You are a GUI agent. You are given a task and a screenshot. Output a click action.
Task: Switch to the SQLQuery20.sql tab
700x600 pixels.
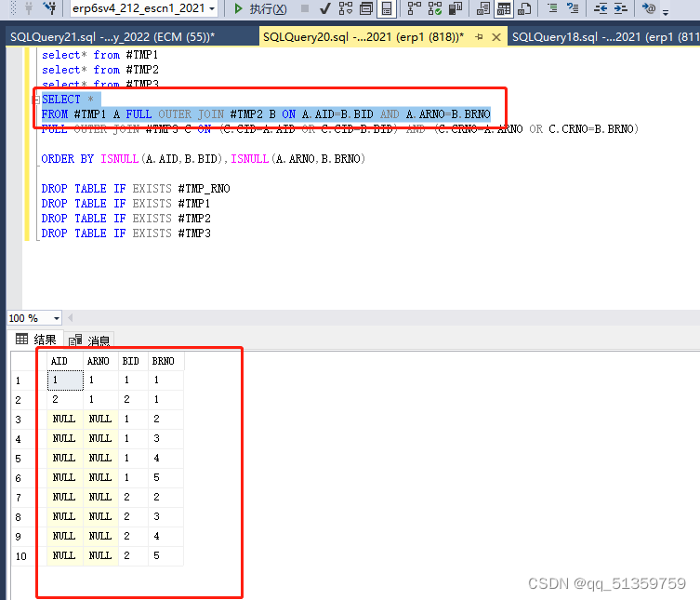pos(363,37)
